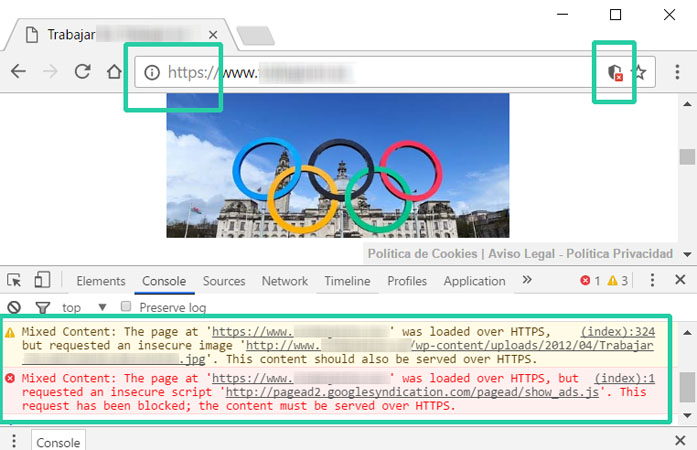Click the Olympic rings image

click(x=338, y=165)
